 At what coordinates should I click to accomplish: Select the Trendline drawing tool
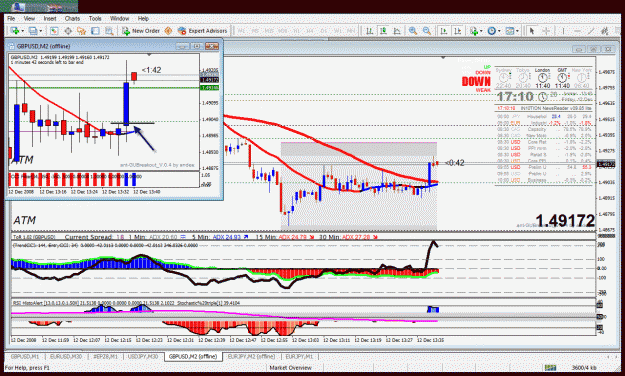[591, 31]
